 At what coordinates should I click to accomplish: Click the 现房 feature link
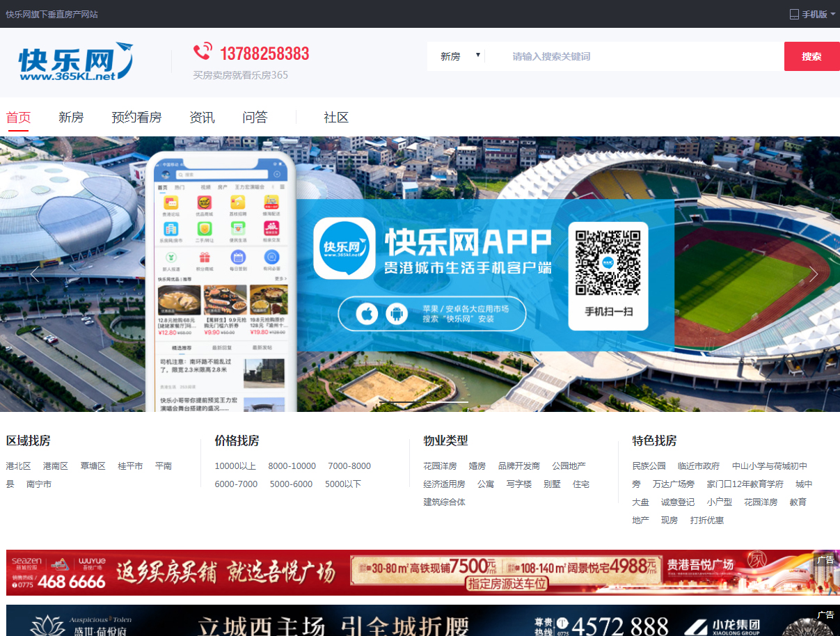[x=669, y=520]
